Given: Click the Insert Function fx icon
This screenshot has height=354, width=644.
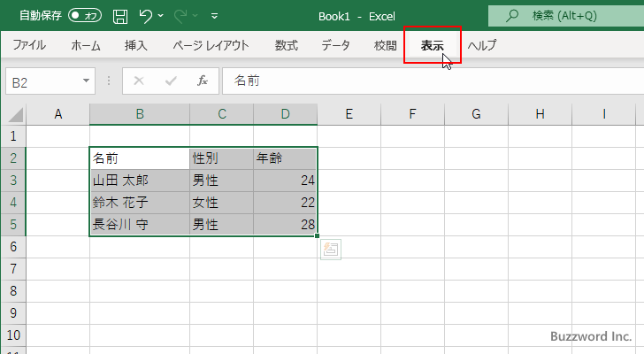Looking at the screenshot, I should tap(202, 81).
